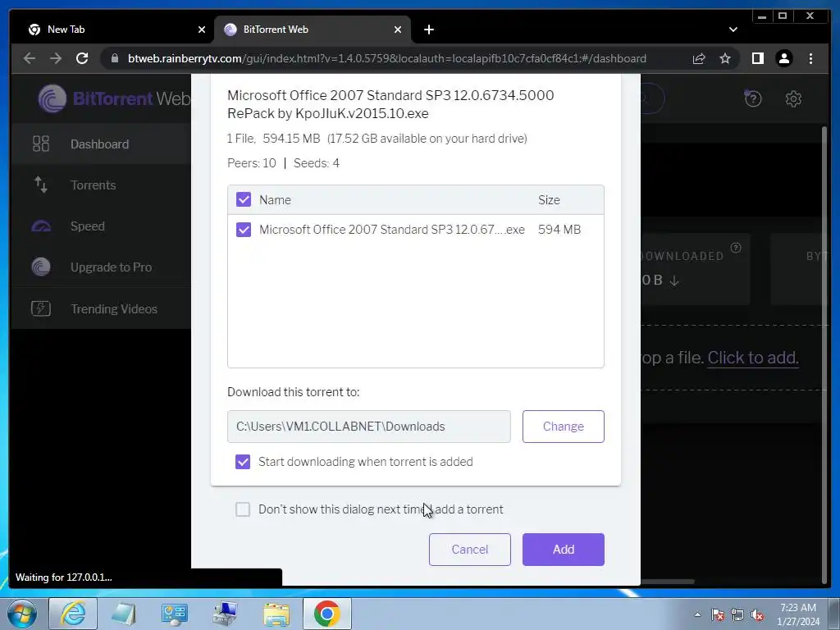
Task: Open Chrome three-dot menu
Action: point(810,58)
